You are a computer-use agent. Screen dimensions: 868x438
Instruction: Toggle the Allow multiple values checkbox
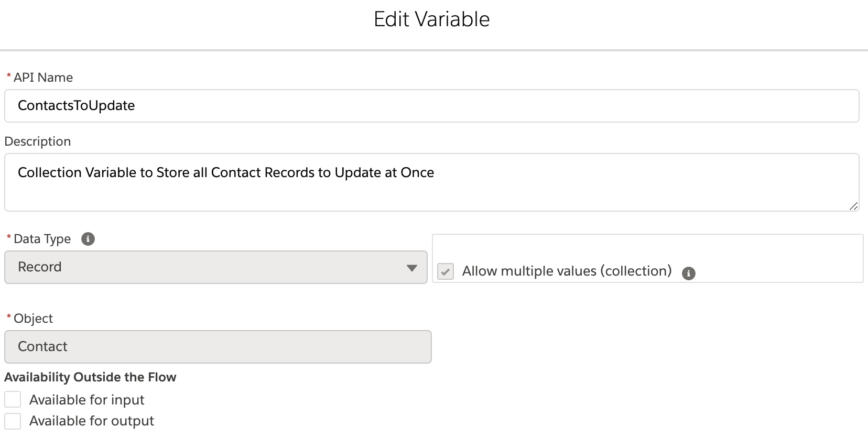point(446,272)
